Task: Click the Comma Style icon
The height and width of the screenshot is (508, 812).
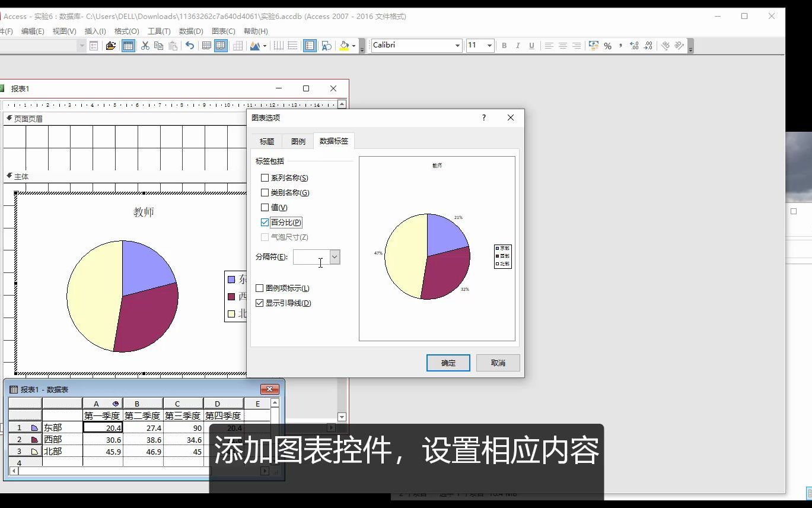Action: click(621, 46)
